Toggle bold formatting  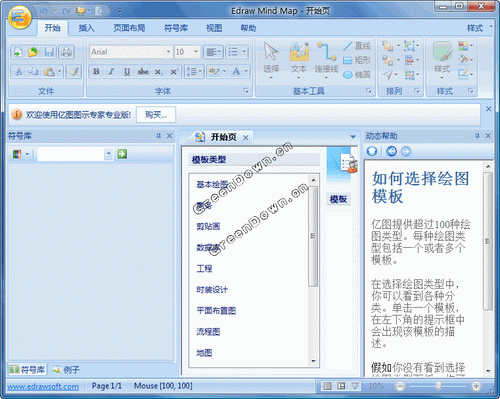[96, 72]
